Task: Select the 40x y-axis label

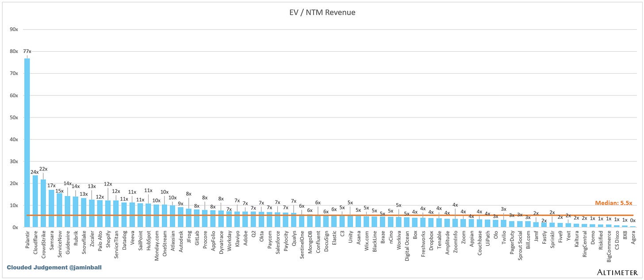Action: (x=14, y=139)
